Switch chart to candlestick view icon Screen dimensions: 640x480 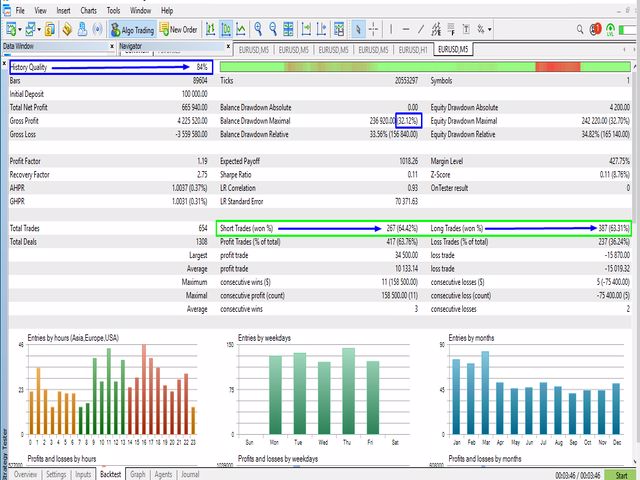pos(225,29)
